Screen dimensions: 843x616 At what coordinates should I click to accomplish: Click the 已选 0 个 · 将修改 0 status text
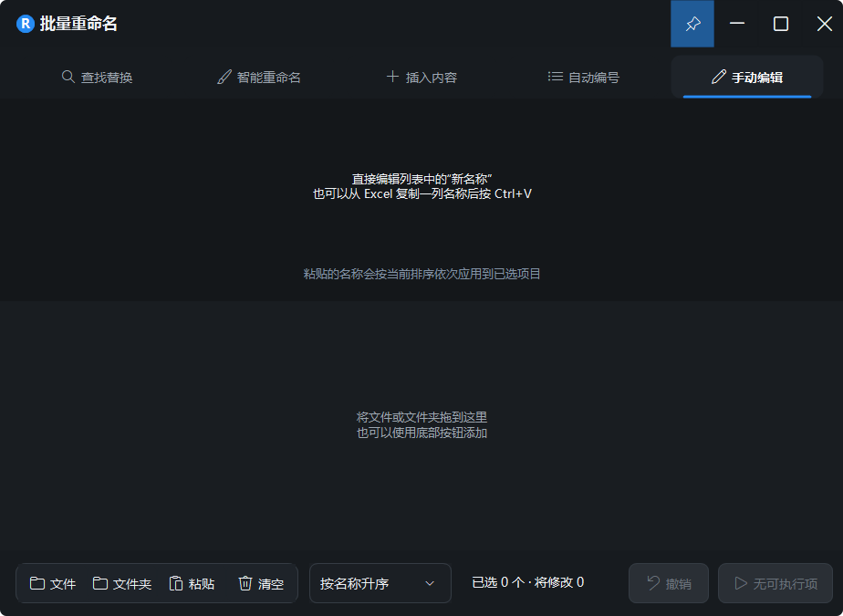point(528,582)
